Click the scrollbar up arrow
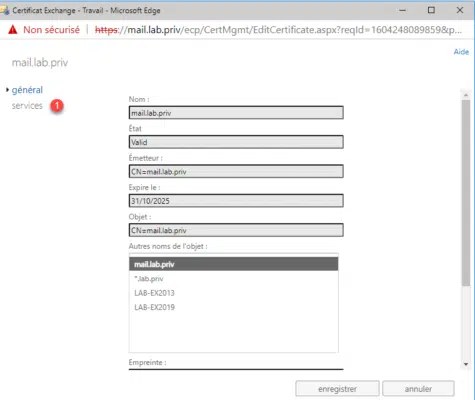 tap(466, 96)
